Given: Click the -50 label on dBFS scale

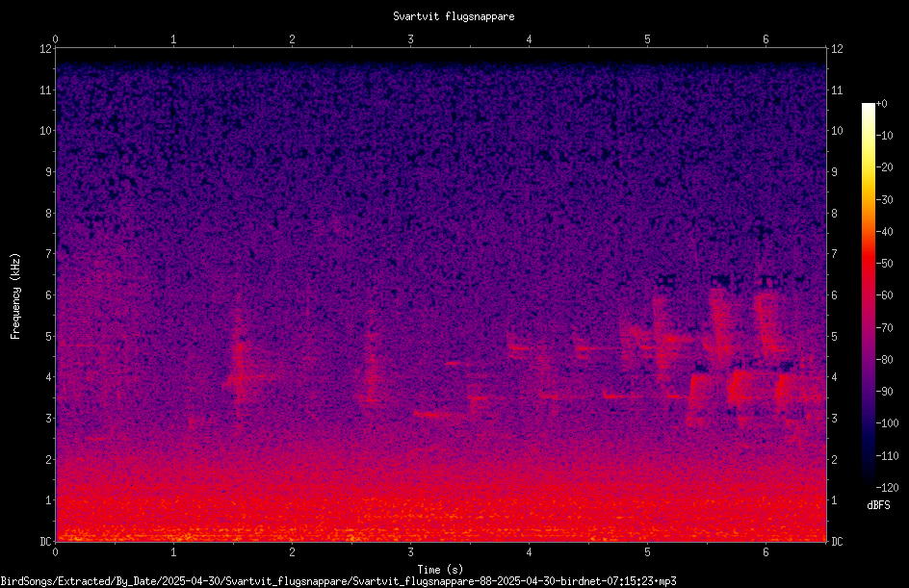Looking at the screenshot, I should point(884,263).
